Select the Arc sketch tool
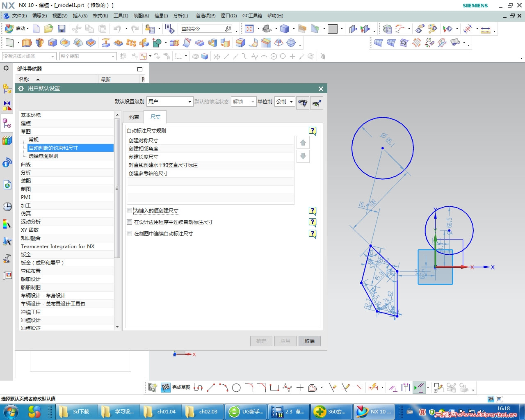This screenshot has width=525, height=420. (224, 387)
